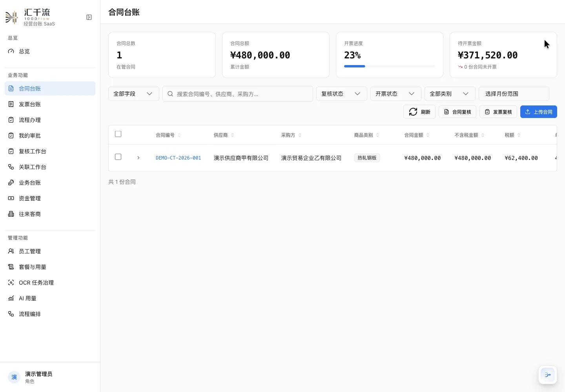Go to 往来客商
This screenshot has height=392, width=565.
(x=50, y=214)
